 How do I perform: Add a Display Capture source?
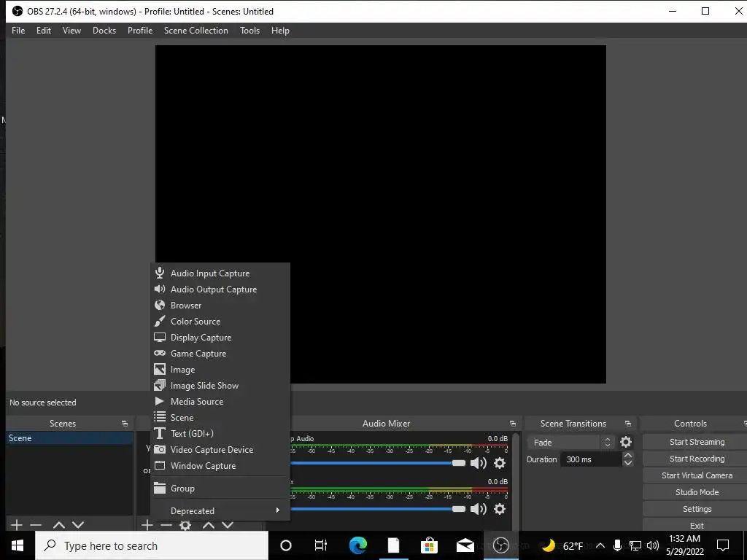point(220,338)
